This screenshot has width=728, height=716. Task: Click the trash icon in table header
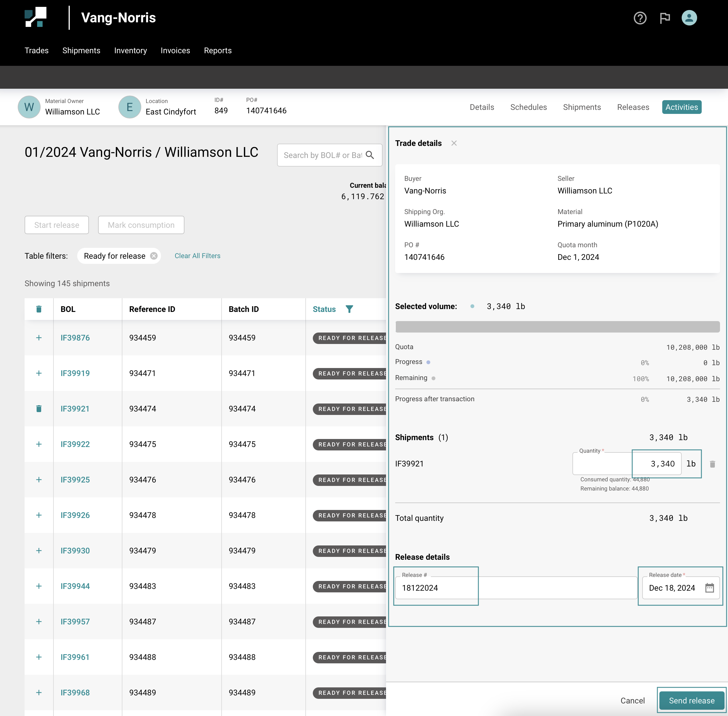point(39,309)
